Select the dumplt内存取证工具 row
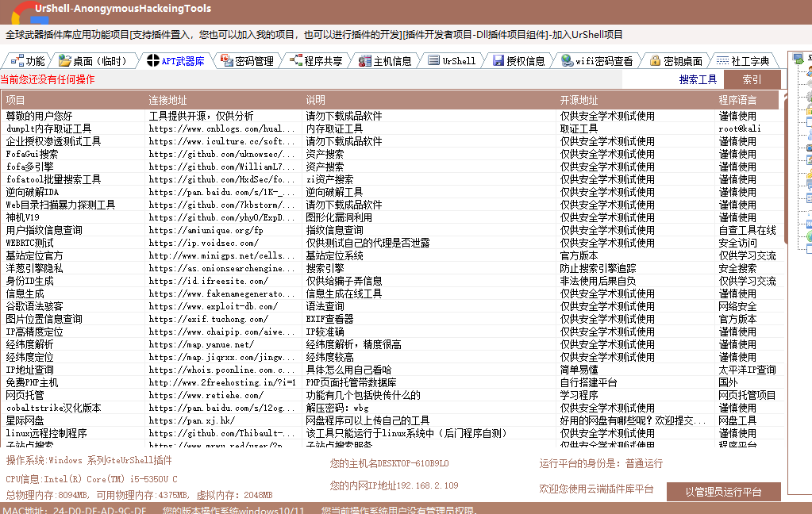 392,128
